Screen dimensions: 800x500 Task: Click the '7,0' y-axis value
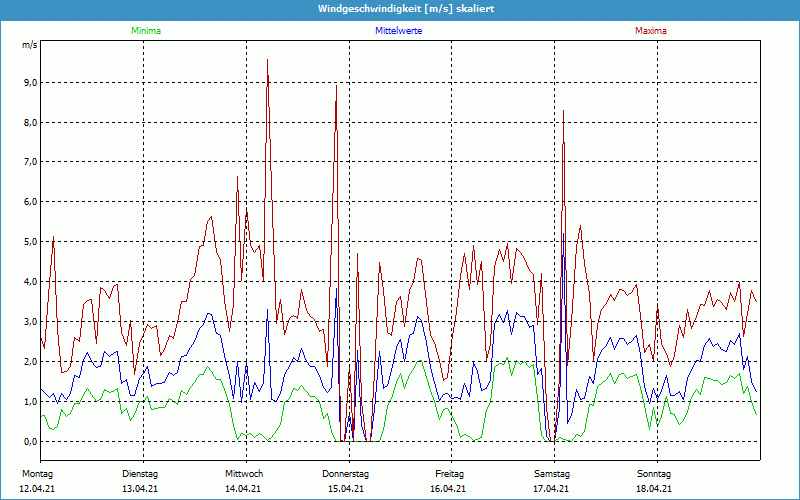30,162
